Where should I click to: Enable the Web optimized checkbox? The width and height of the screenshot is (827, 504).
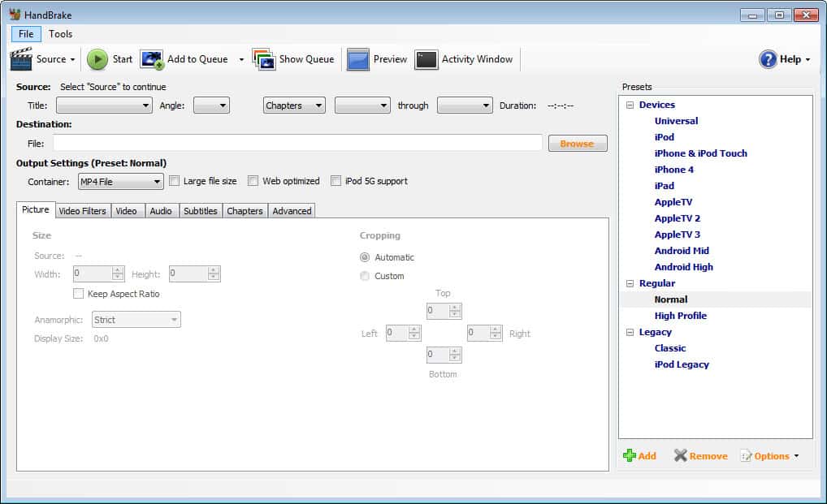point(253,181)
